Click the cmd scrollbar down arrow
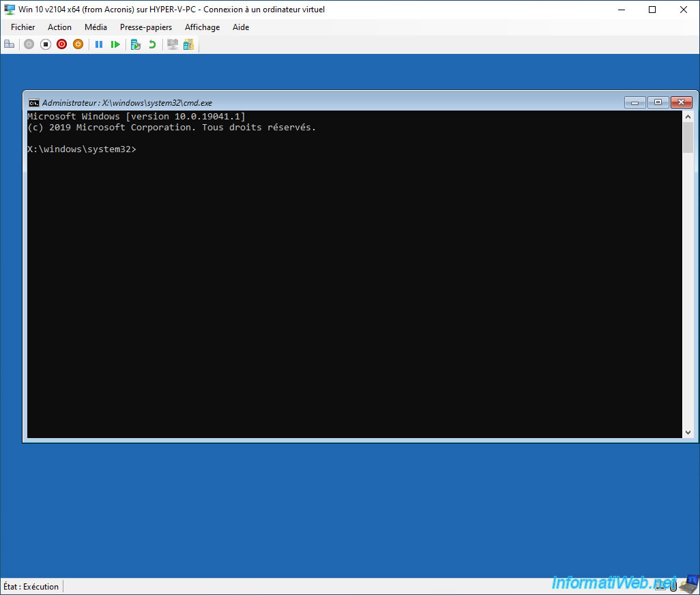Image resolution: width=700 pixels, height=595 pixels. tap(688, 432)
